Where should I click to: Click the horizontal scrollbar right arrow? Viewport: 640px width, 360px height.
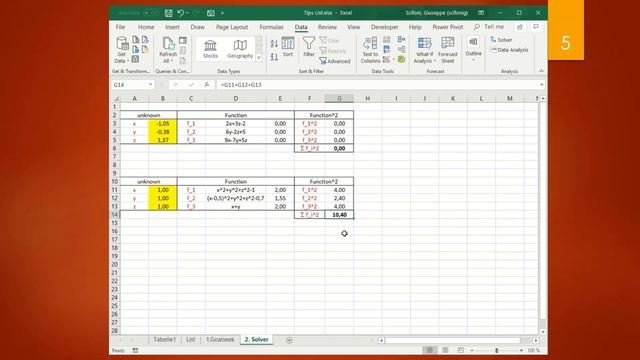[536, 340]
